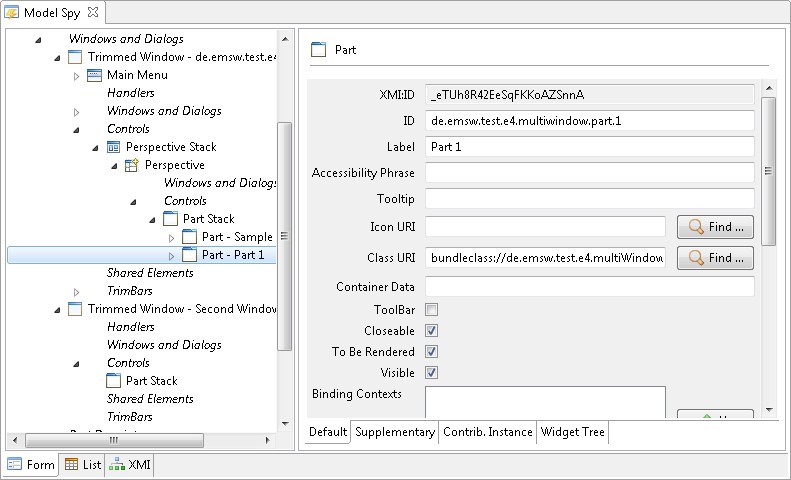Screen dimensions: 791x480
Task: Click the Part - Sample icon in tree
Action: pos(189,237)
